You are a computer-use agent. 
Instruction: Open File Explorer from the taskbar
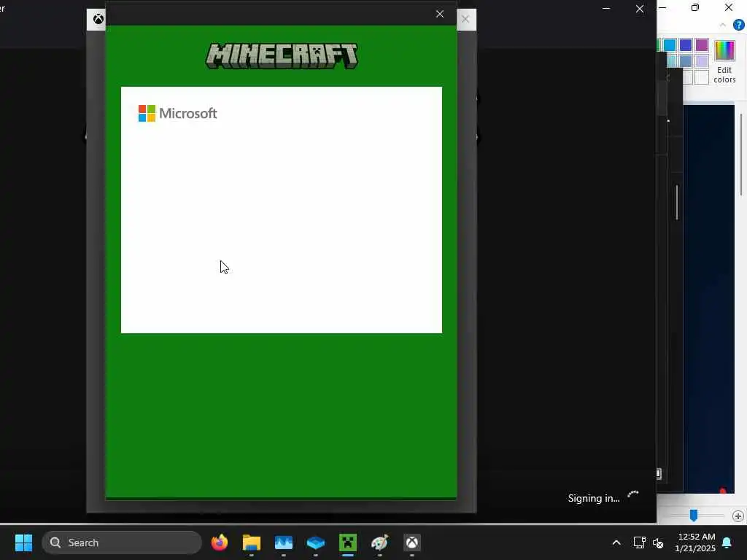tap(252, 542)
